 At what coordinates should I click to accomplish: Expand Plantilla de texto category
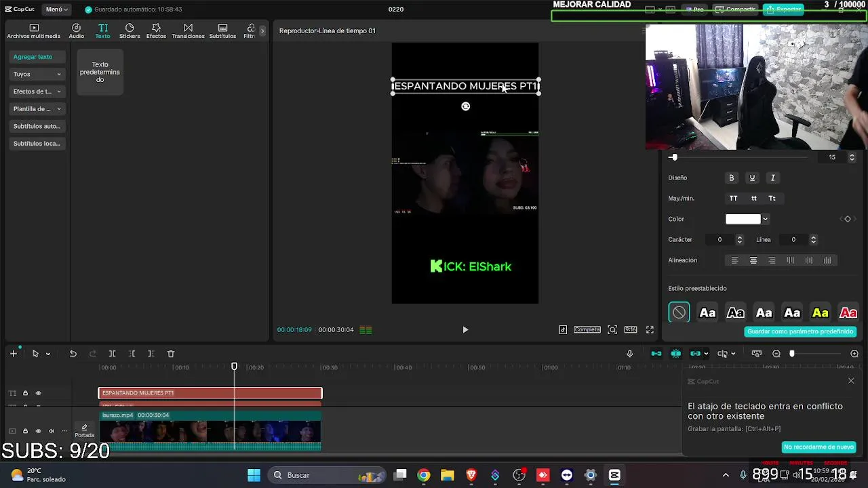click(37, 108)
